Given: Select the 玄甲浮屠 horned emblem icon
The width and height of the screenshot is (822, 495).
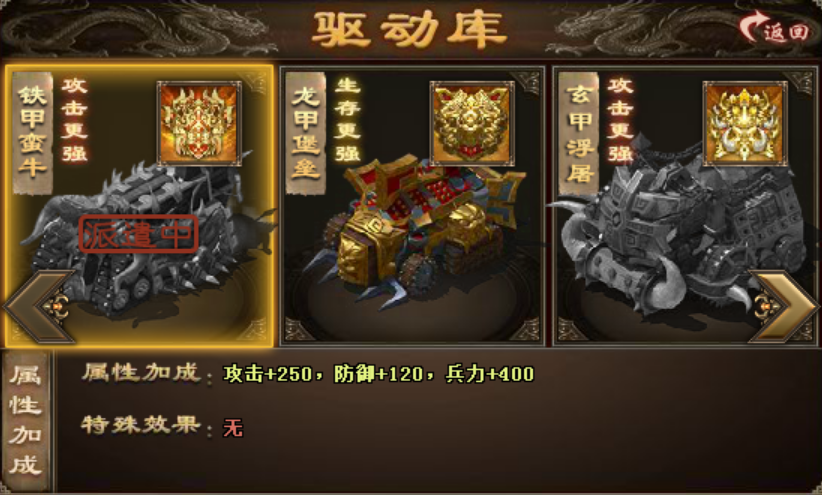Looking at the screenshot, I should [745, 123].
